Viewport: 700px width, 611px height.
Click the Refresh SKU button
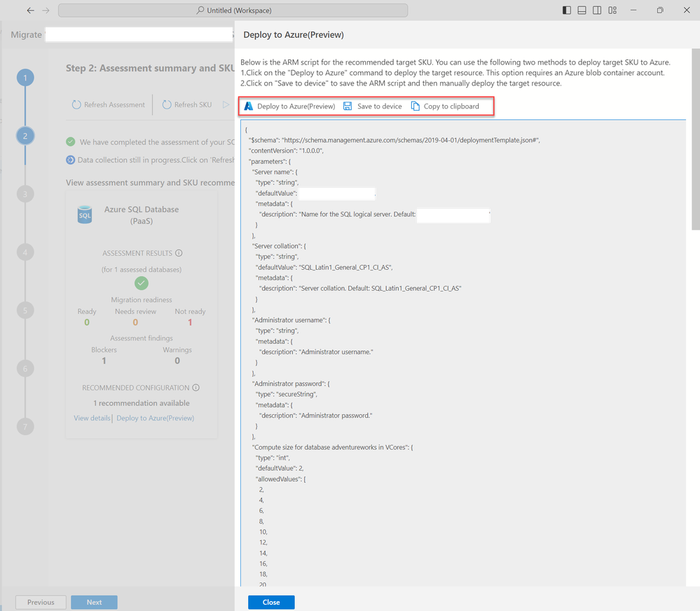pos(187,104)
